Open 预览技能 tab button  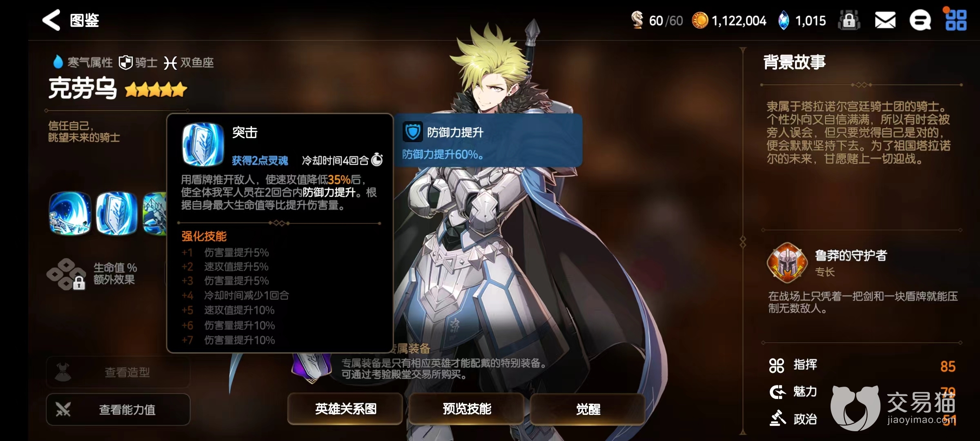click(x=467, y=409)
